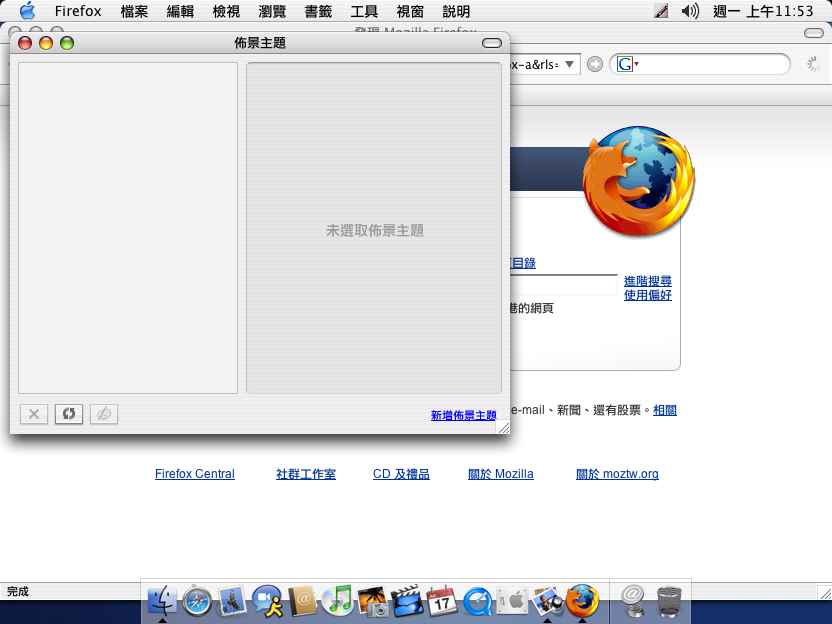
Task: Open iCal calendar in the dock
Action: [442, 600]
